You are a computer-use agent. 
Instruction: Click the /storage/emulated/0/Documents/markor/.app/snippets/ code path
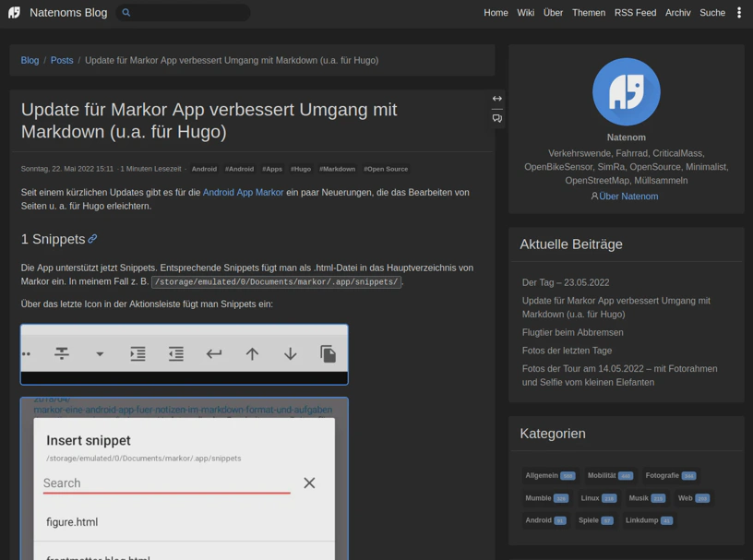(x=276, y=282)
